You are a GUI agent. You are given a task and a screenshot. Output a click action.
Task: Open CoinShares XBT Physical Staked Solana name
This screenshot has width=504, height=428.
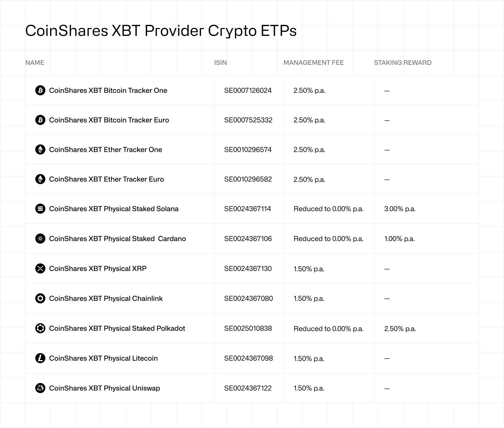click(114, 209)
